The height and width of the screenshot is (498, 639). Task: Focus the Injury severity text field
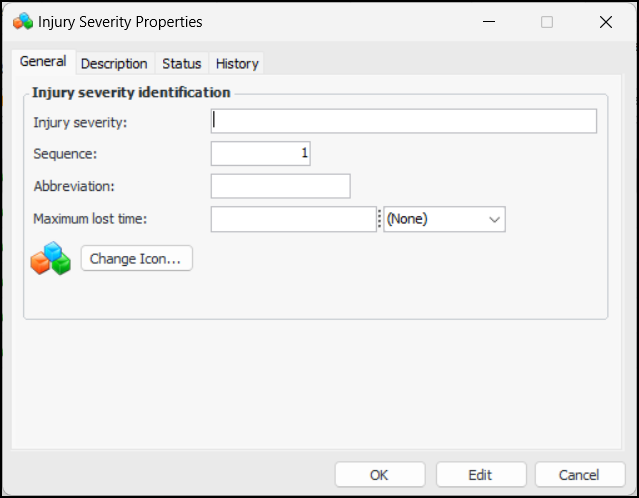pyautogui.click(x=403, y=121)
